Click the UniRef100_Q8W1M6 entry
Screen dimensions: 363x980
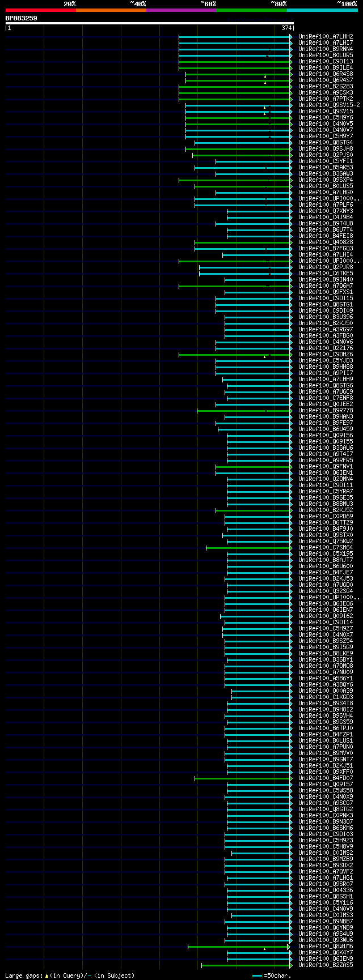point(326,946)
